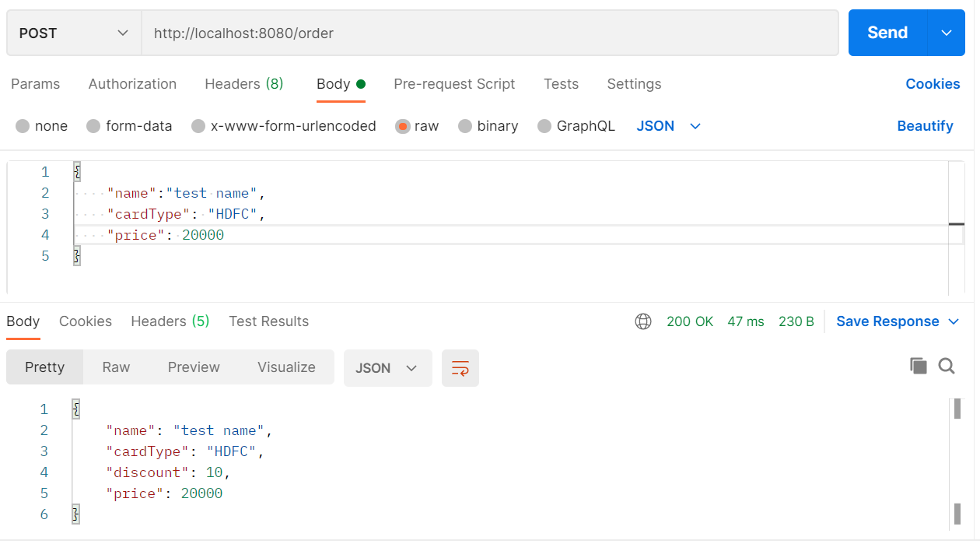Switch to the Preview response view
Screen dimensions: 980x544
tap(193, 367)
